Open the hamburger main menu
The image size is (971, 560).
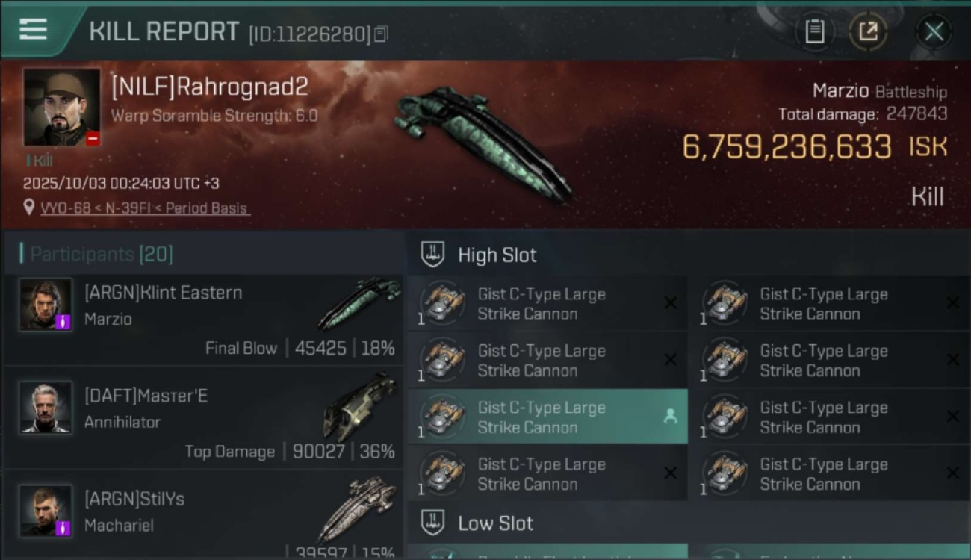pos(34,30)
